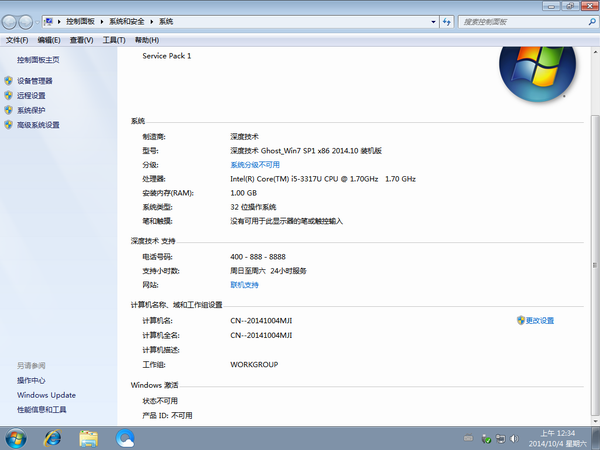The width and height of the screenshot is (600, 450).
Task: Open 远程设置 from sidebar
Action: tap(31, 95)
